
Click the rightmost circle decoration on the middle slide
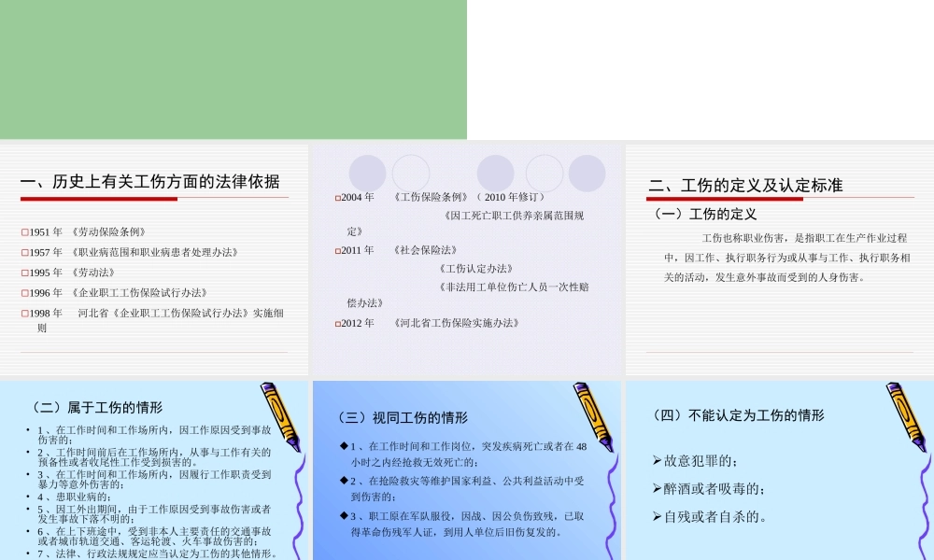pyautogui.click(x=587, y=173)
